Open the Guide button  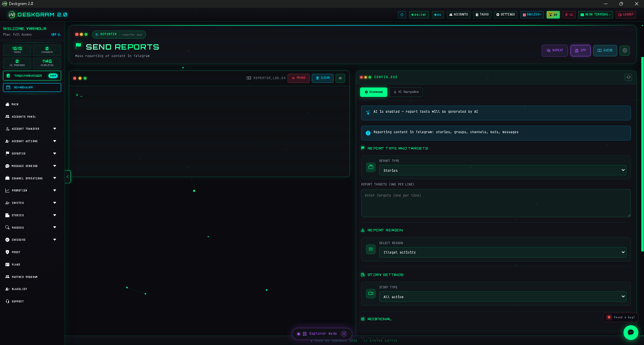605,50
